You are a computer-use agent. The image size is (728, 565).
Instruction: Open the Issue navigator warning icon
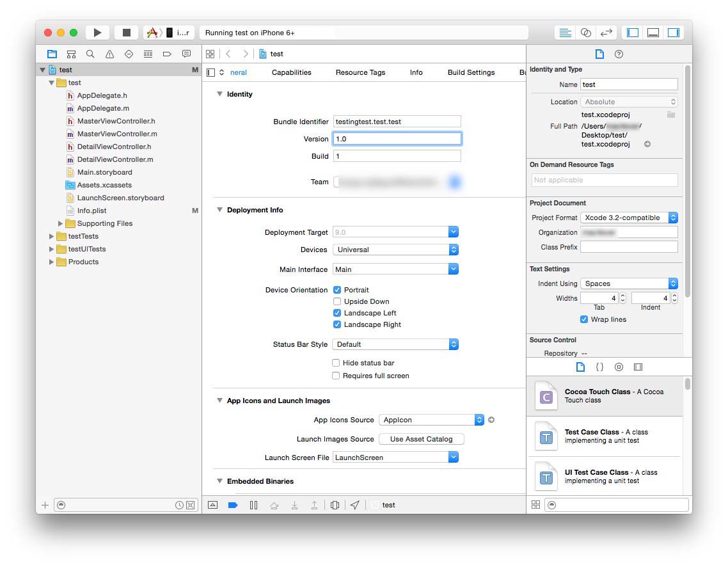pyautogui.click(x=109, y=54)
